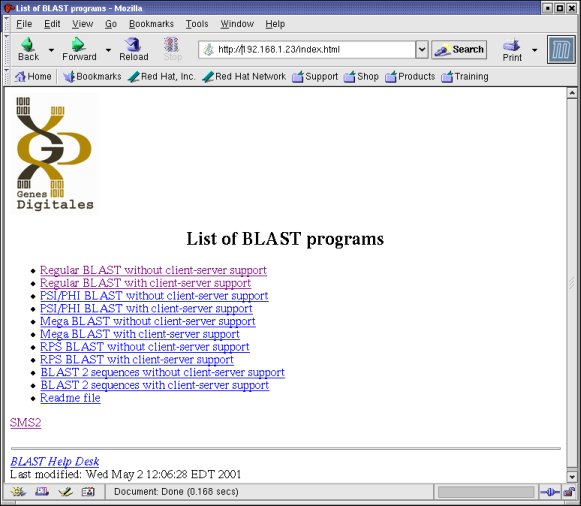Viewport: 581px width, 506px height.
Task: Collapse the menu bar grippy
Action: point(7,24)
